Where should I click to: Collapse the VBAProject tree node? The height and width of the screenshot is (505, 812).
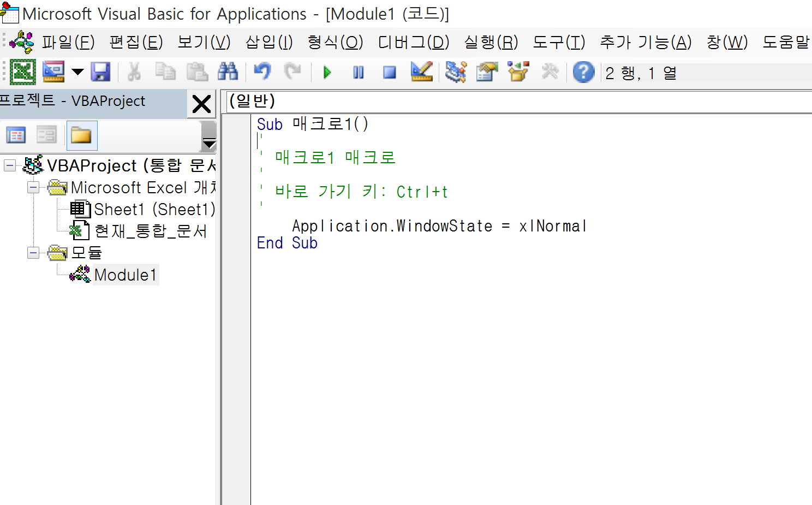10,165
